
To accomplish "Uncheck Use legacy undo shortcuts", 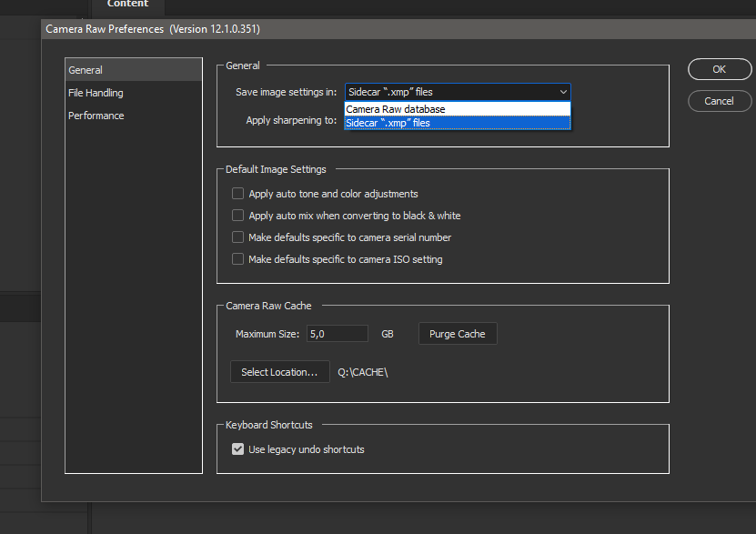I will (x=237, y=449).
